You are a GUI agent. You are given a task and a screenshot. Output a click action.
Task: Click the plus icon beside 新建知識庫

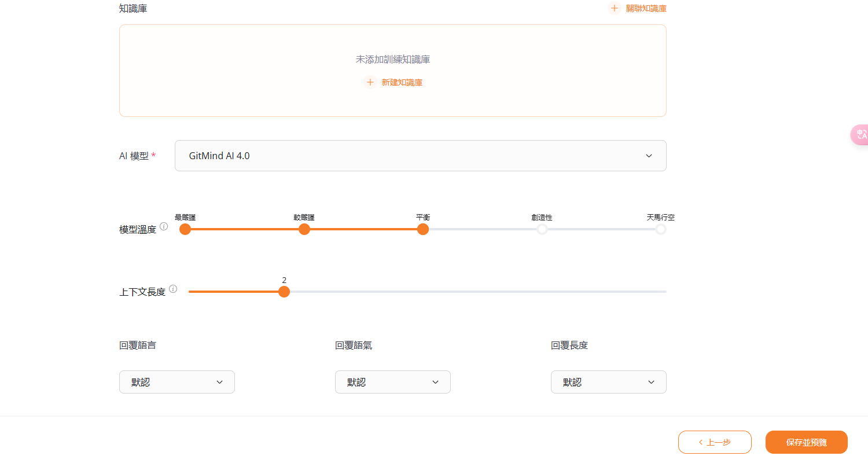(370, 82)
